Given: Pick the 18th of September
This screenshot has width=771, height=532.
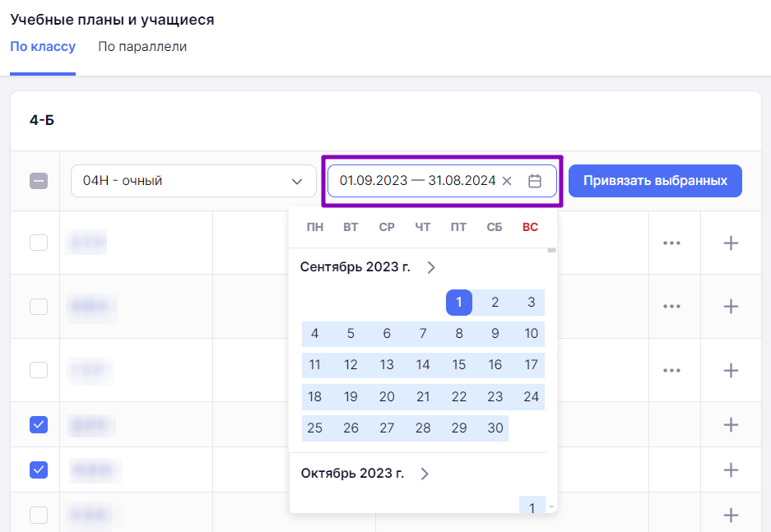Looking at the screenshot, I should 314,397.
